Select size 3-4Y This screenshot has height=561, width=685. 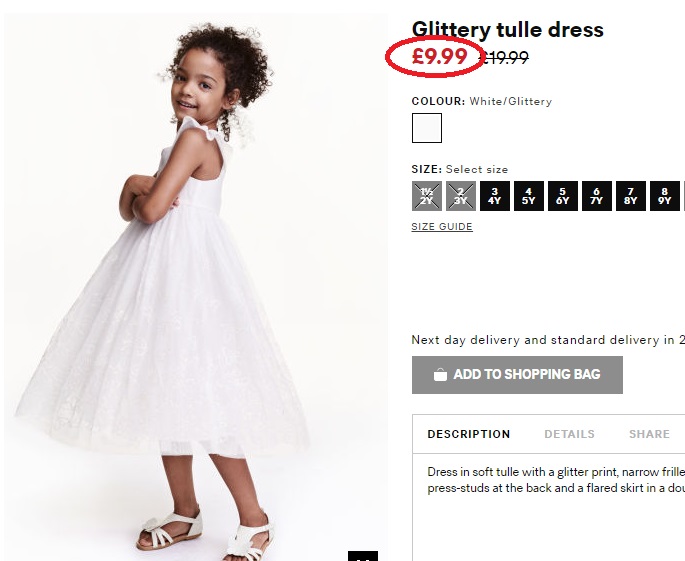(x=495, y=196)
